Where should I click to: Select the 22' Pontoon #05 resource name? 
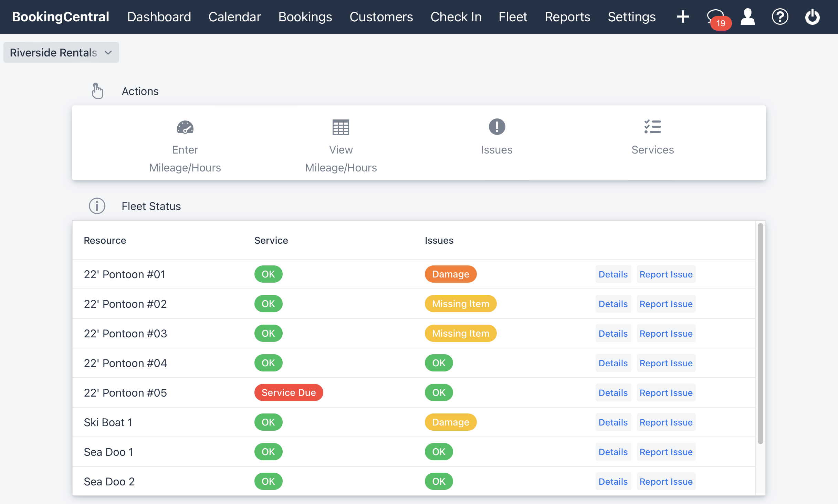(125, 392)
